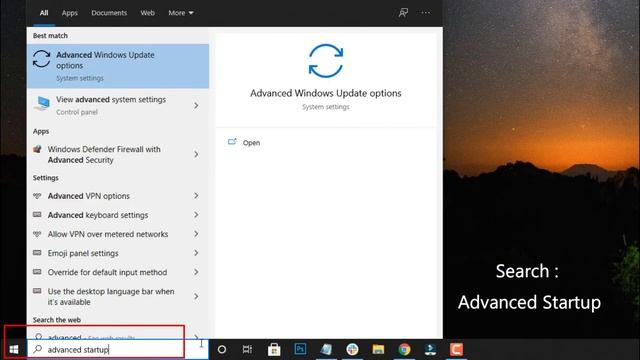Expand Windows Defender Firewall result arrow
This screenshot has width=640, height=360.
[196, 154]
